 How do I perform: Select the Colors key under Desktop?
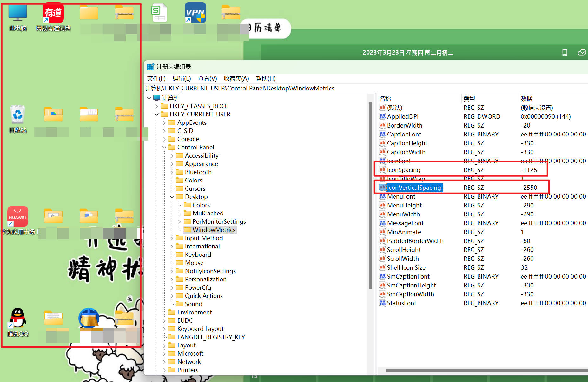click(x=201, y=205)
